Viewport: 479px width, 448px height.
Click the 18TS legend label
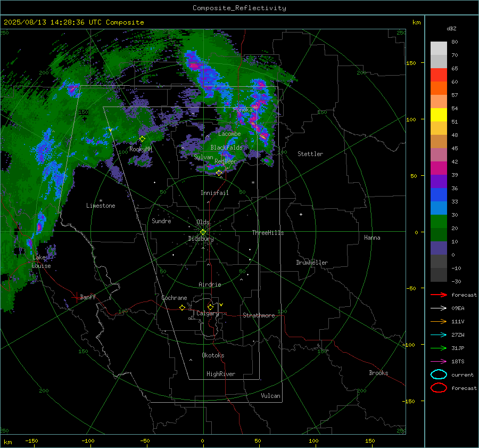458,362
